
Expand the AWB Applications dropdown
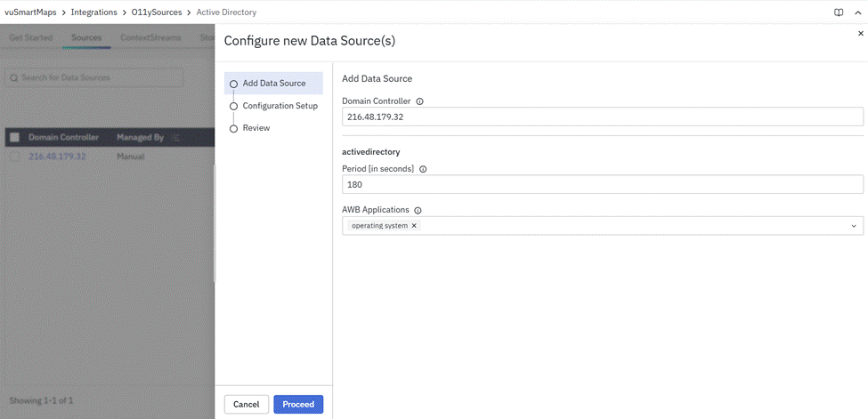[854, 226]
